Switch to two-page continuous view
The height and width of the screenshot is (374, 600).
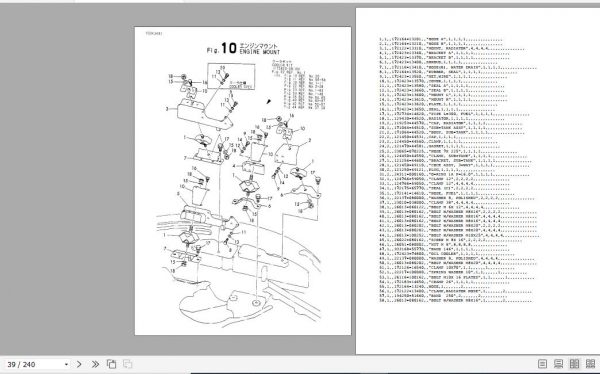click(x=590, y=364)
